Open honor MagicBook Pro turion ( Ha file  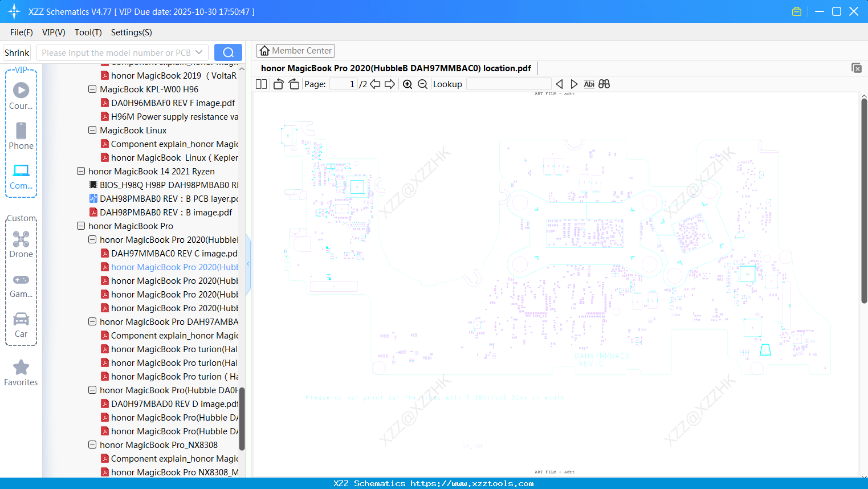point(170,376)
